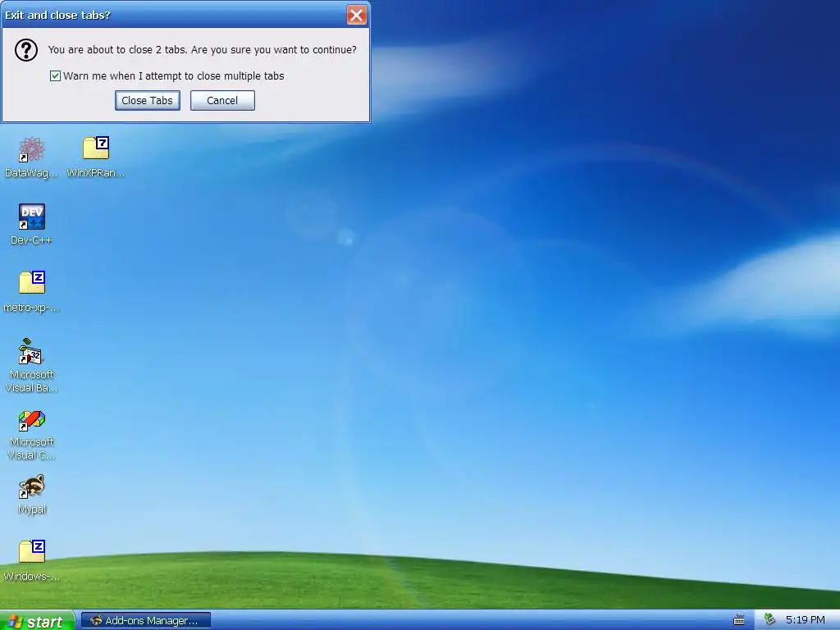Viewport: 840px width, 630px height.
Task: Click Cancel in the exit dialog
Action: [222, 101]
